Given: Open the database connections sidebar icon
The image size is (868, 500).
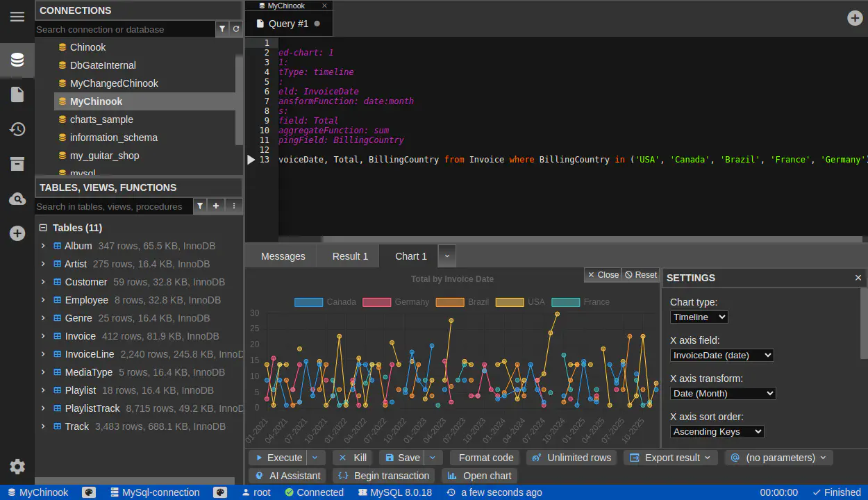Looking at the screenshot, I should 17,60.
